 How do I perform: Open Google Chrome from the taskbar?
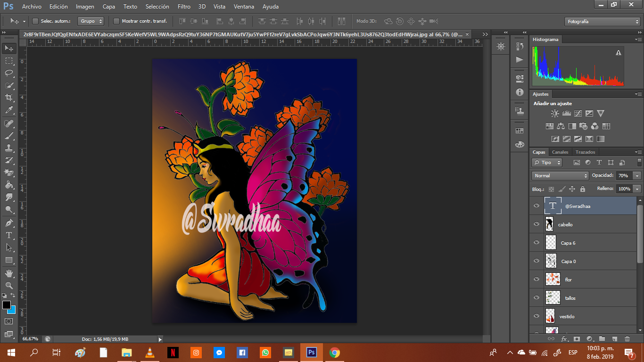pyautogui.click(x=335, y=353)
